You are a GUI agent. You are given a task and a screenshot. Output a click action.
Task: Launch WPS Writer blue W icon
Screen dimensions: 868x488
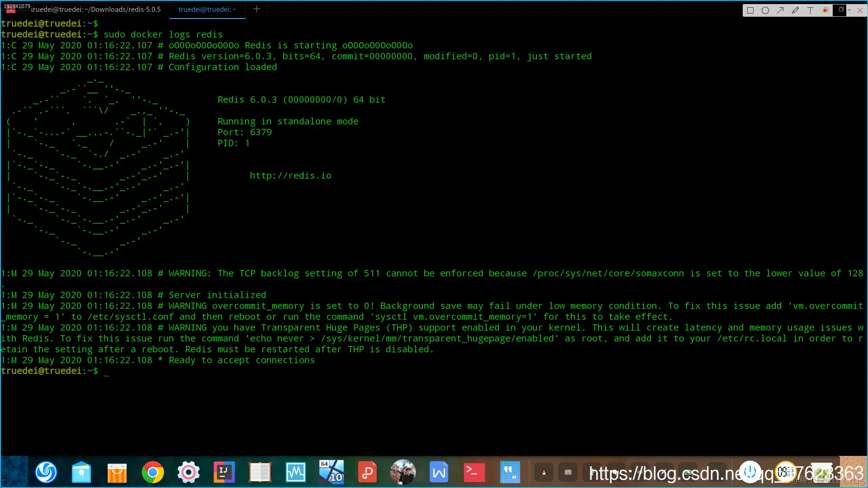click(x=439, y=472)
